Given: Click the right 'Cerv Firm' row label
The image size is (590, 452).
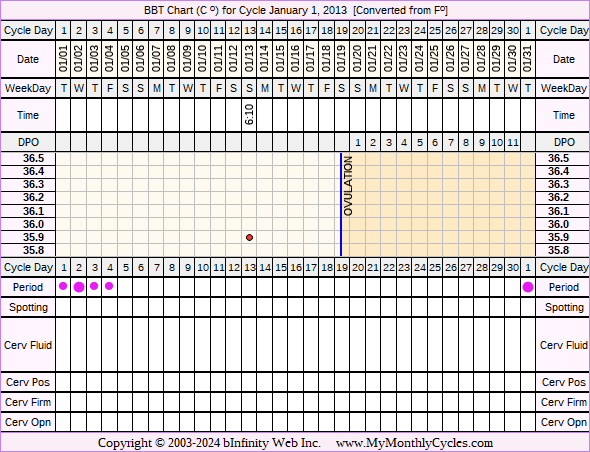Looking at the screenshot, I should point(563,402).
